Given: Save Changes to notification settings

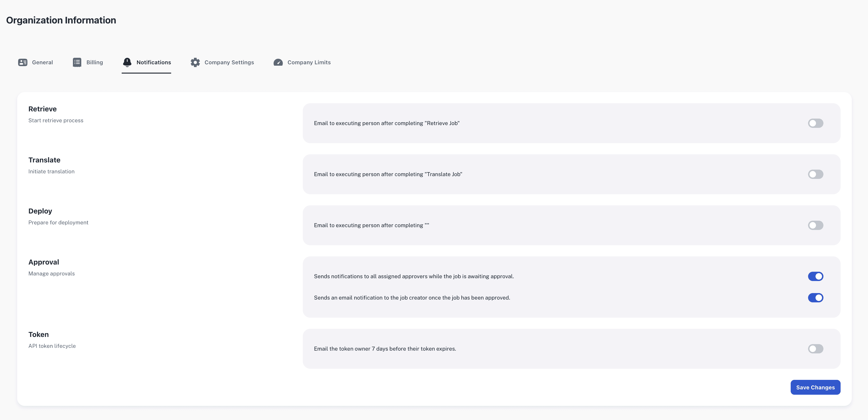Looking at the screenshot, I should click(816, 387).
